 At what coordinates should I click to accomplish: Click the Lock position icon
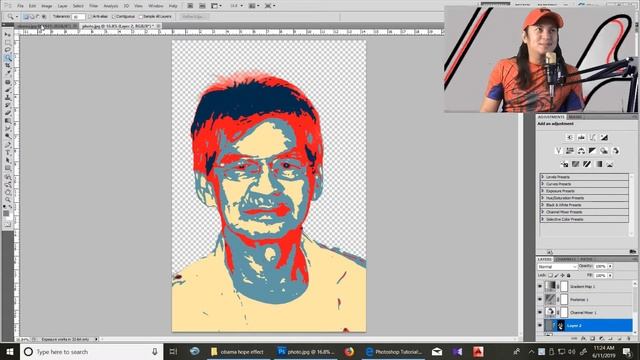pos(562,276)
